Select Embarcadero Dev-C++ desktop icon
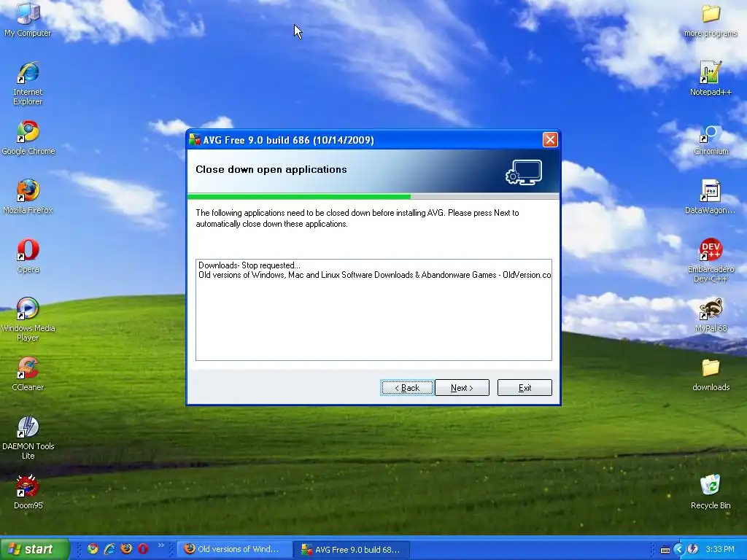 point(711,260)
